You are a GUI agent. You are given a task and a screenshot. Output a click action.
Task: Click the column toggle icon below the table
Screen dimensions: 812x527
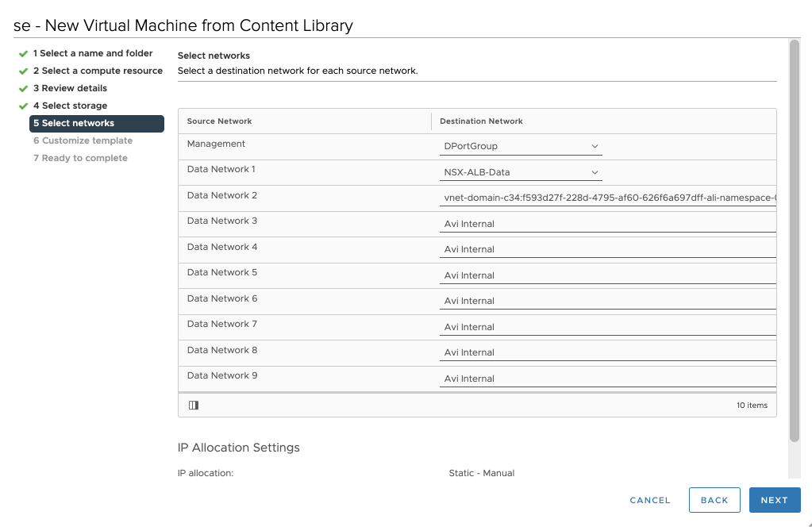tap(194, 405)
